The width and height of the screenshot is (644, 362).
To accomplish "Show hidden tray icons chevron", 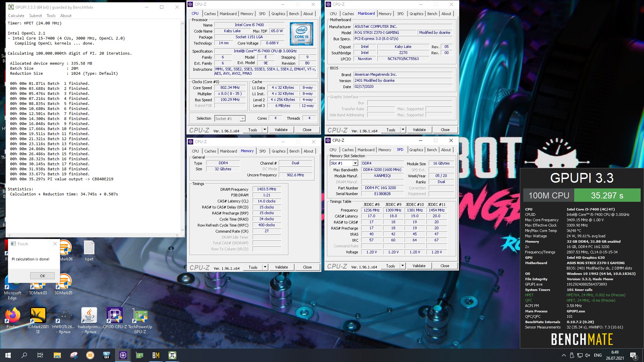I will (563, 355).
